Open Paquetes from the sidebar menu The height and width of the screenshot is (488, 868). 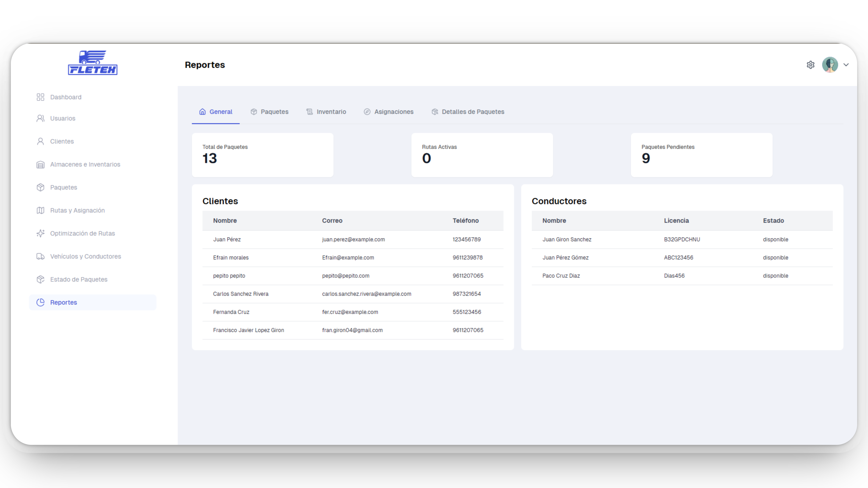(x=93, y=187)
